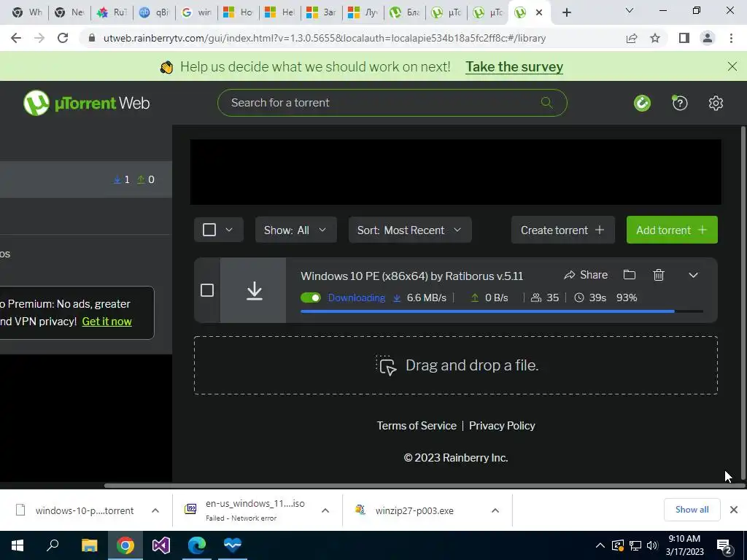Screen dimensions: 747x560
Task: Open the Sort: Most Recent dropdown
Action: click(410, 230)
